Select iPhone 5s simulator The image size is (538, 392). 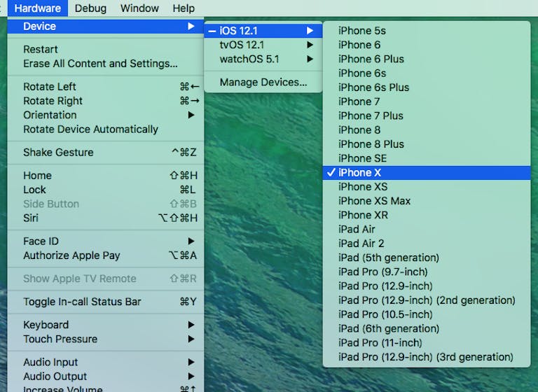427,31
